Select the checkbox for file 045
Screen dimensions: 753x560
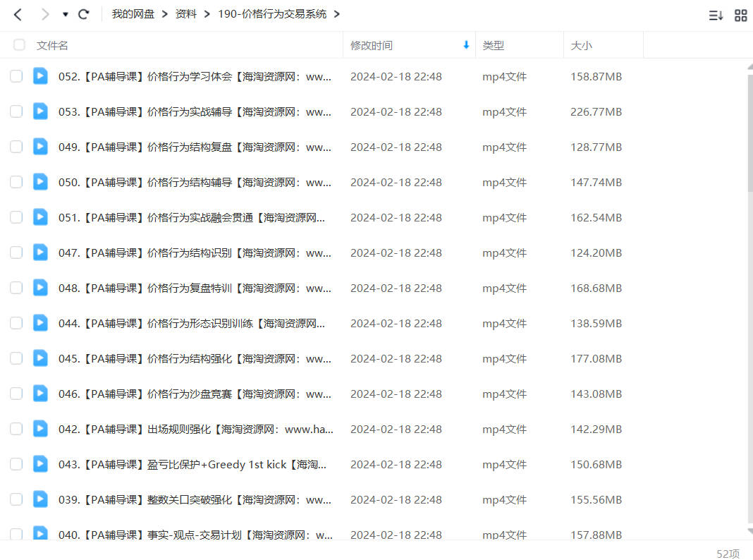pos(16,358)
